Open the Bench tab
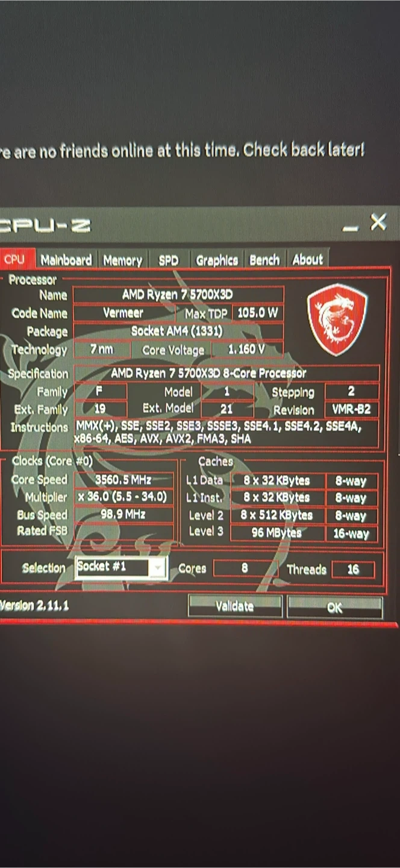400x868 pixels. pos(264,260)
